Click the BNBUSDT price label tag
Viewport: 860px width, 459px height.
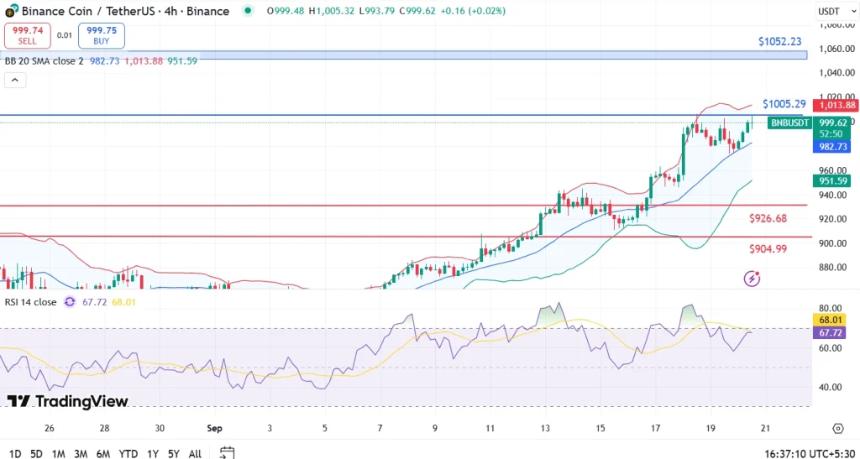pos(789,123)
